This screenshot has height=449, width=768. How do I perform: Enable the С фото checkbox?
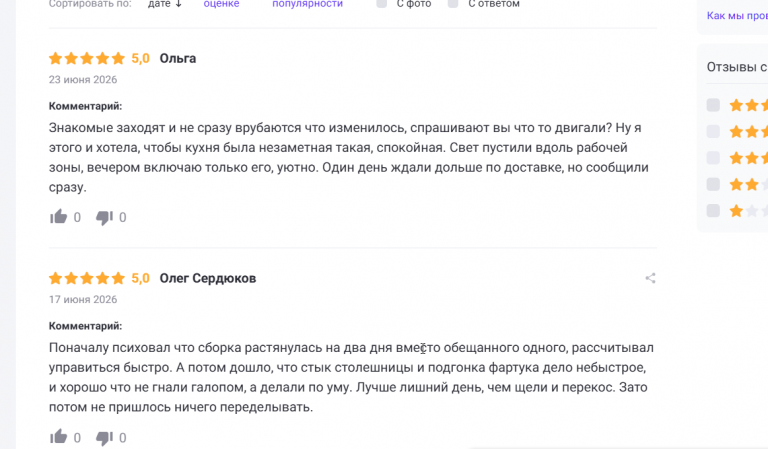click(x=382, y=3)
